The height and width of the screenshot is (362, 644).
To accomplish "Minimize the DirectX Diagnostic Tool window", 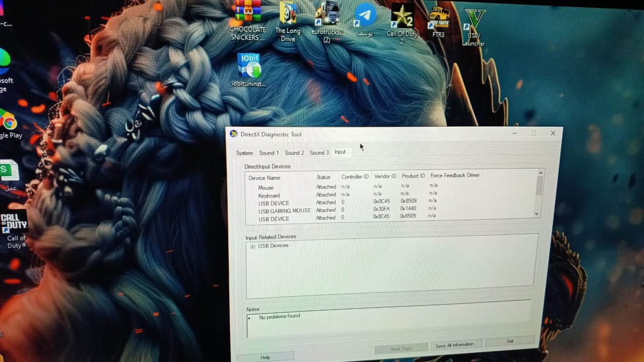I will pos(514,133).
